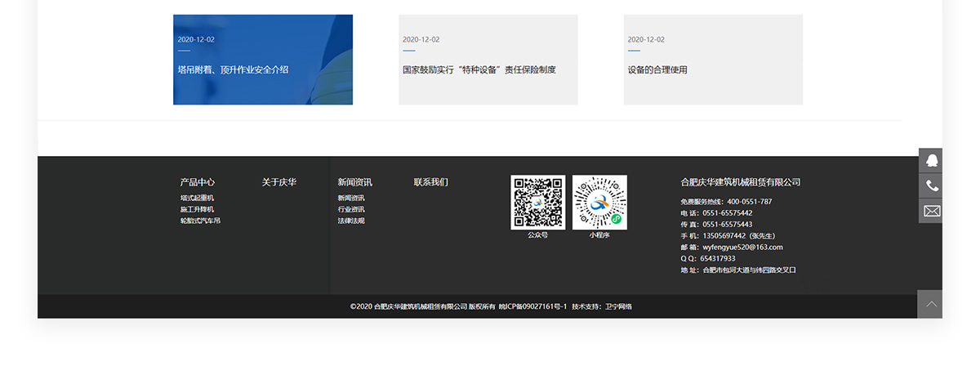Open the 联系我们 footer link

431,182
